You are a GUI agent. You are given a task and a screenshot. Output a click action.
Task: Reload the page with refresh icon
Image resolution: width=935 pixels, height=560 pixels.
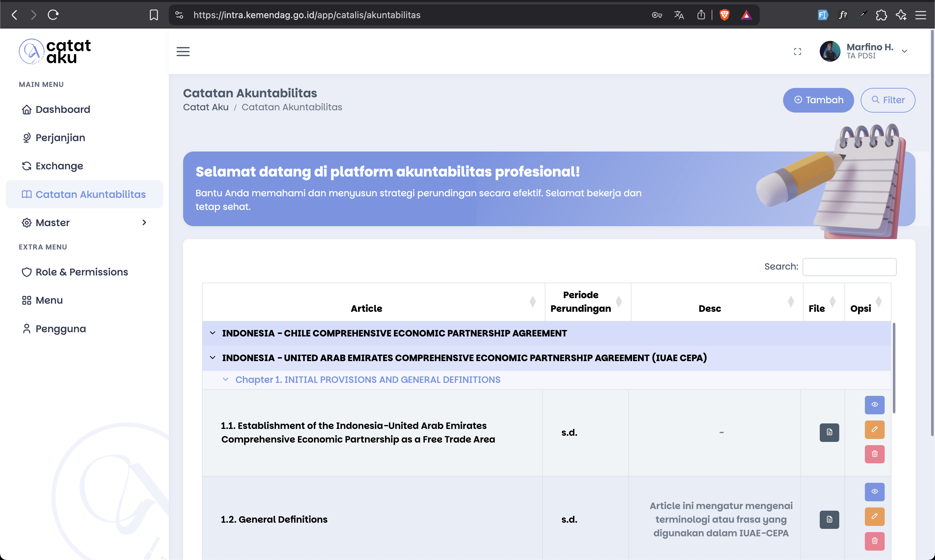point(53,15)
